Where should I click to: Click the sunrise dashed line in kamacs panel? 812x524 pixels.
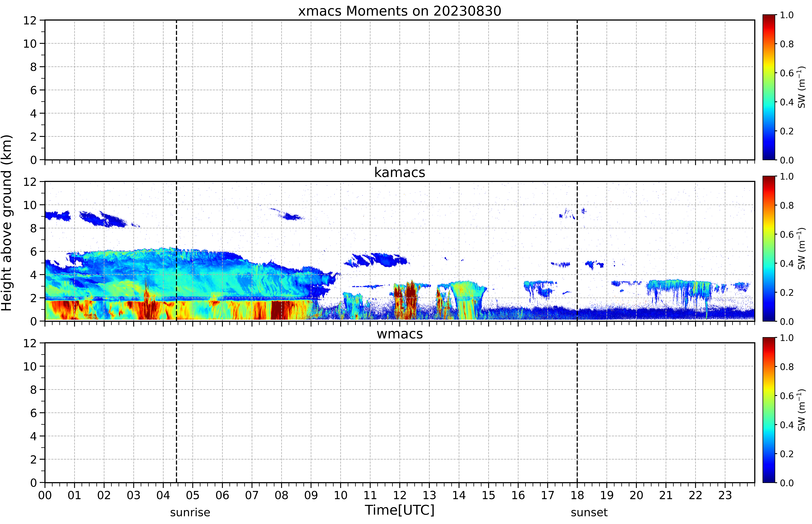[x=176, y=251]
